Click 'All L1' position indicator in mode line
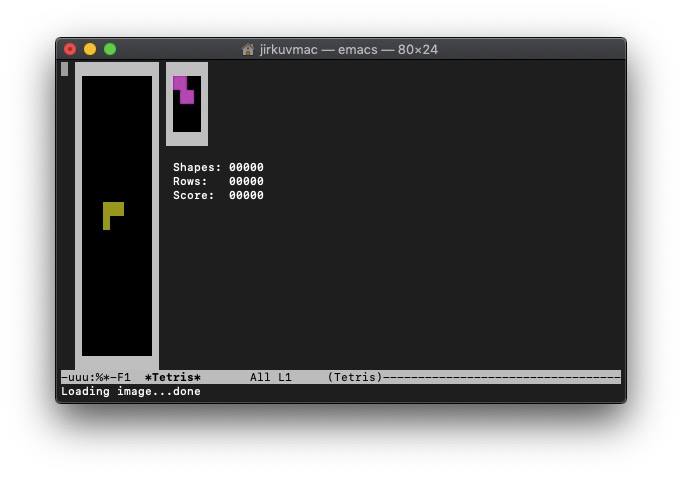 [x=271, y=377]
